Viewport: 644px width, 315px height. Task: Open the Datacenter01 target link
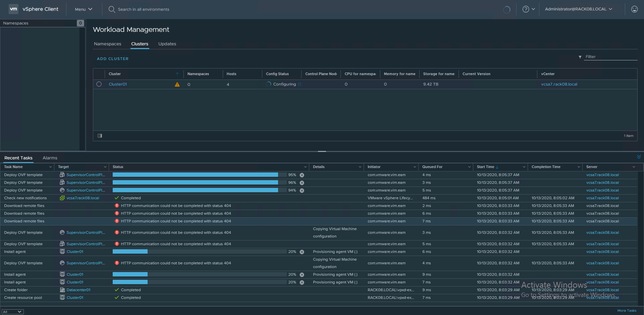(x=78, y=290)
